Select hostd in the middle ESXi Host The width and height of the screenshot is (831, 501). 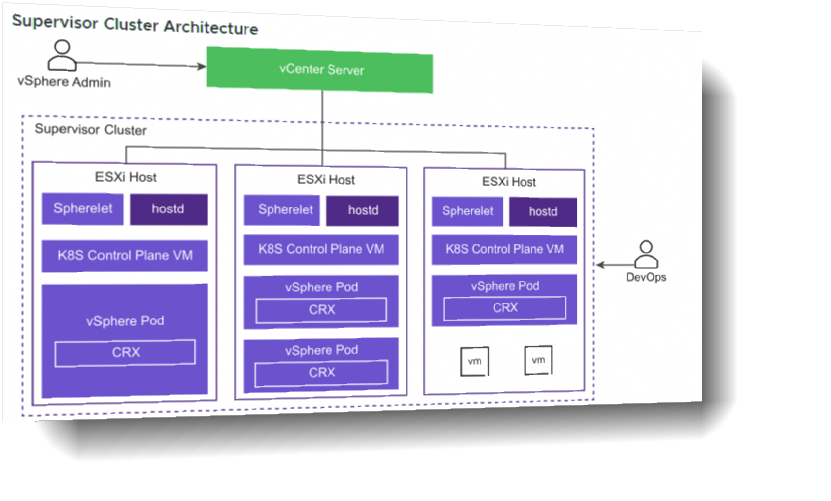[360, 210]
